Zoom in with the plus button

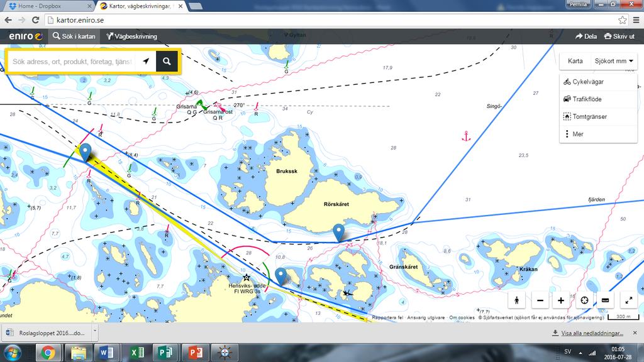560,300
